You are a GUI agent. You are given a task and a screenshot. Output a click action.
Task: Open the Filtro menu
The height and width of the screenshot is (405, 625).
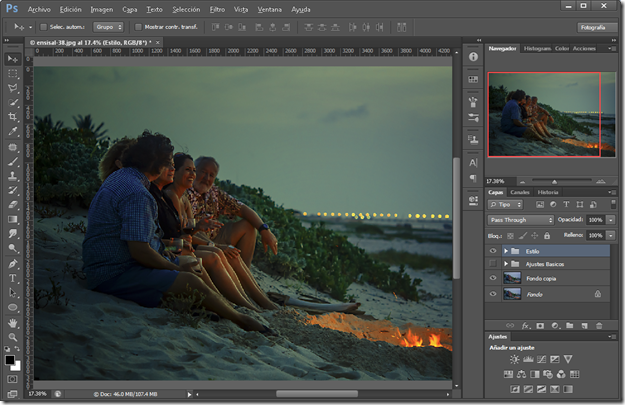[217, 9]
